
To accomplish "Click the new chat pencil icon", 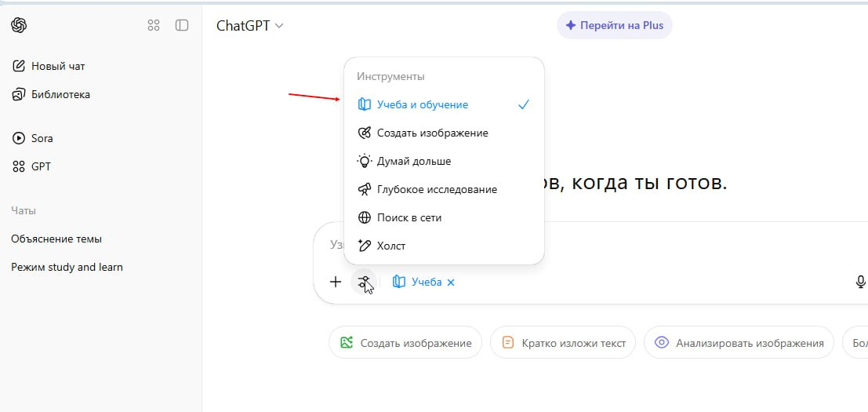I will 18,66.
